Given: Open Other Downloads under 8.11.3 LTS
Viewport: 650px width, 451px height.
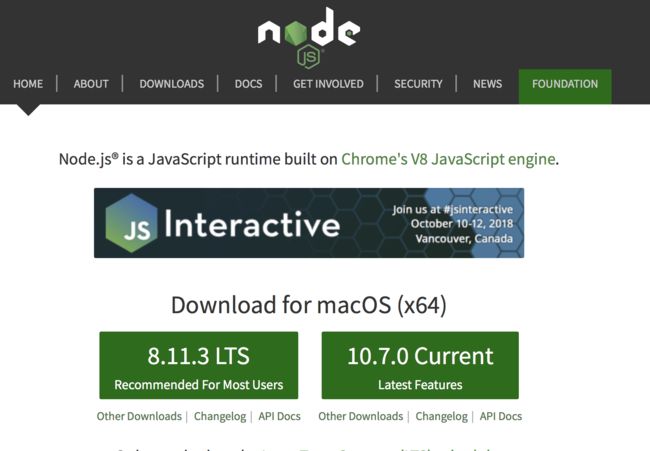Looking at the screenshot, I should tap(139, 416).
